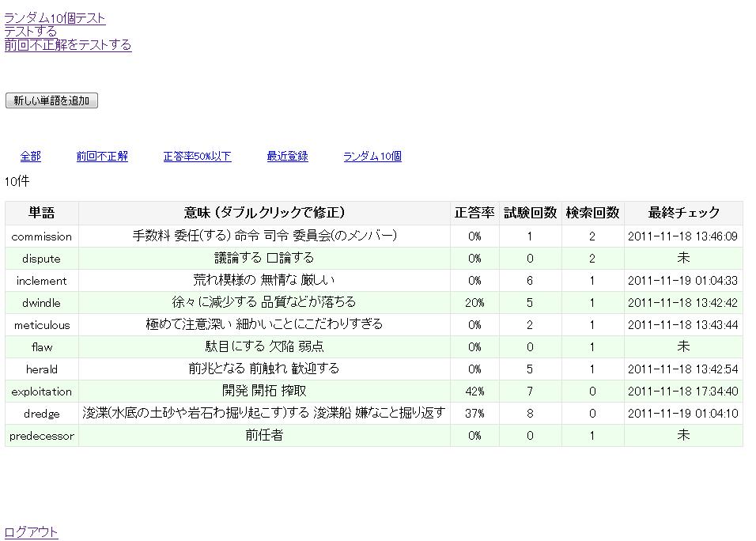Show words with 正答率50%以下

pyautogui.click(x=197, y=157)
